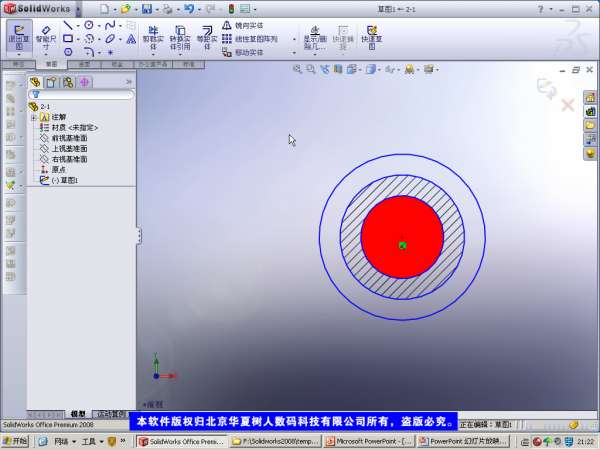
Task: Open the FeatureManager design tree tab
Action: pyautogui.click(x=35, y=82)
